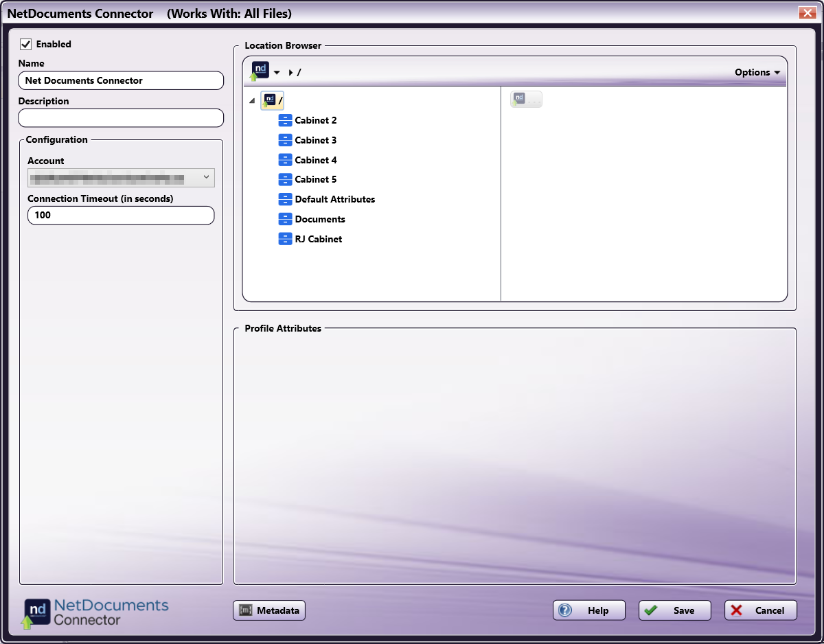This screenshot has height=644, width=824.
Task: Open the NetDocuments location dropdown arrow
Action: [x=277, y=73]
